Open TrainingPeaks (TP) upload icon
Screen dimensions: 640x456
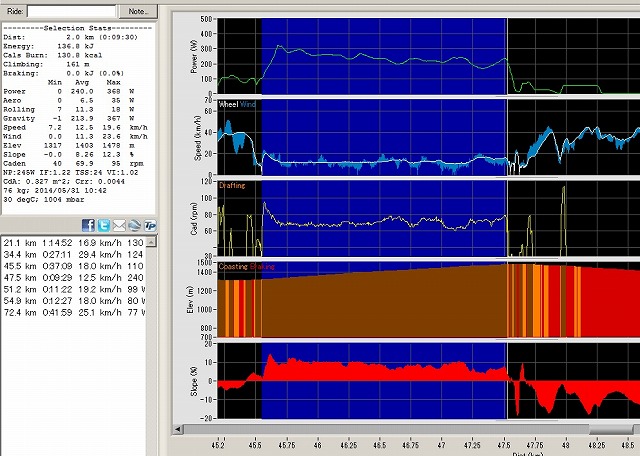[x=150, y=225]
